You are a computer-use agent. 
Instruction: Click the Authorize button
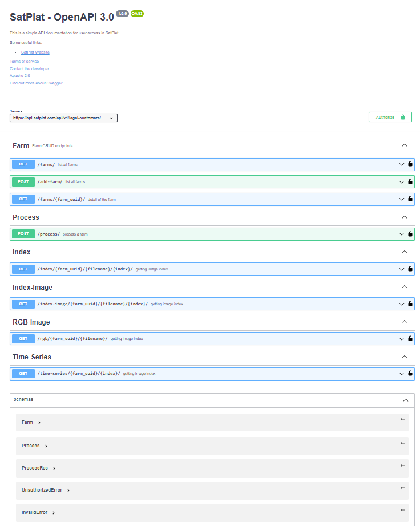click(x=390, y=116)
